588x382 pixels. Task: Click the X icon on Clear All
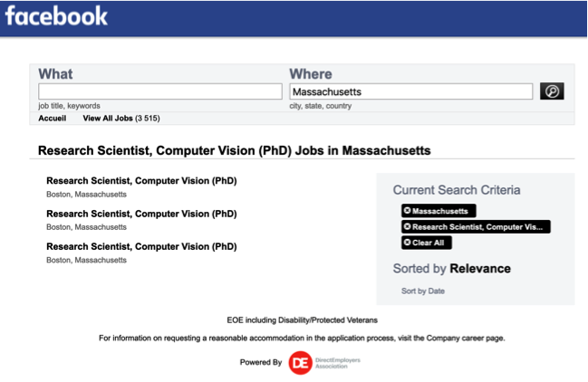point(407,243)
